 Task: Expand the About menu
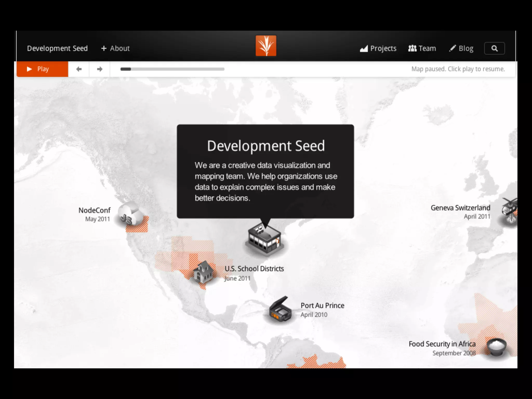pos(115,48)
